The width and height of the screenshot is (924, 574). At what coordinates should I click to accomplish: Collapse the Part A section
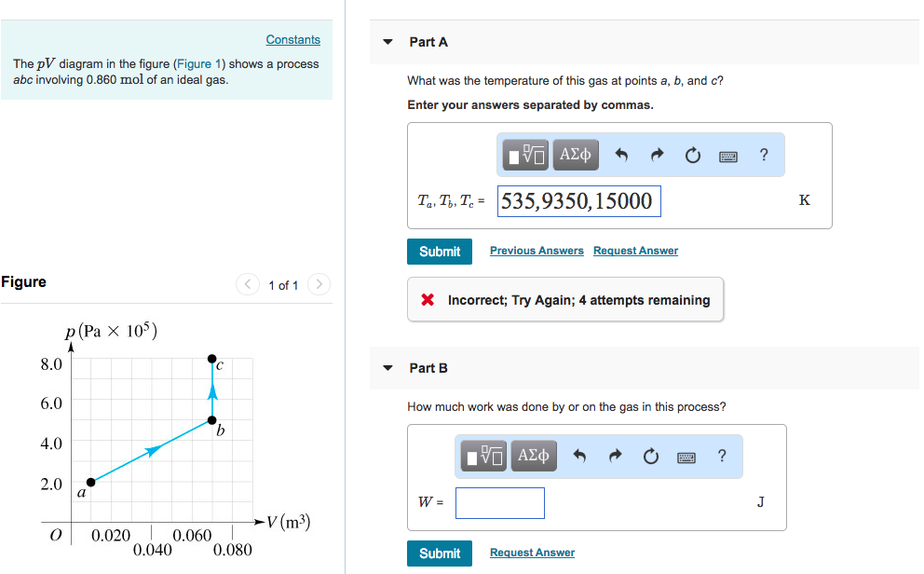coord(387,42)
